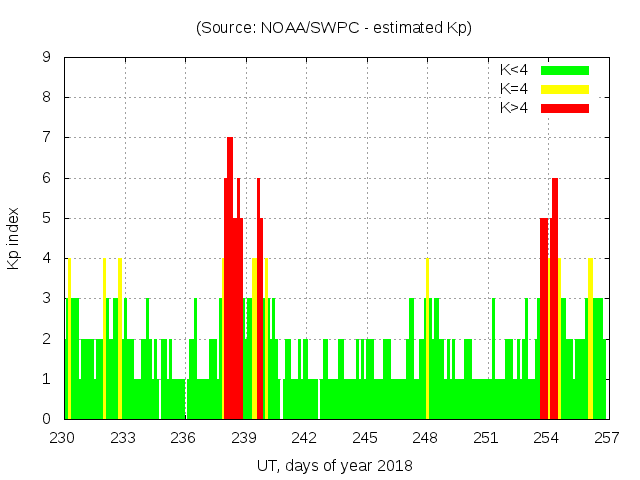Click the "UT, days of year 2018" axis label
The width and height of the screenshot is (640, 480).
[334, 465]
